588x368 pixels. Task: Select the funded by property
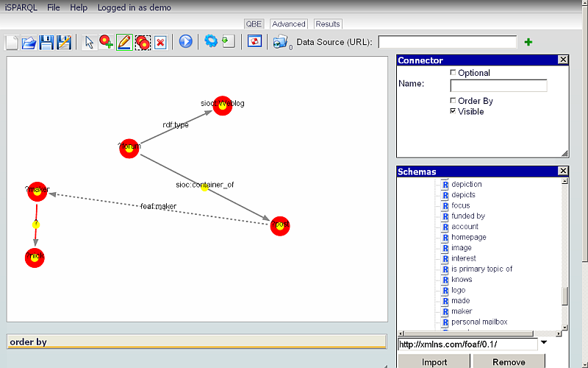tap(468, 216)
